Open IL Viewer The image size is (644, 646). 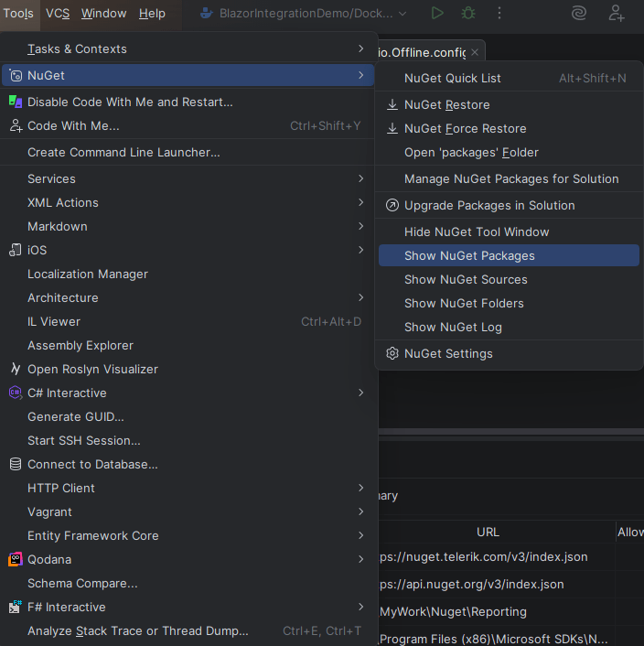tap(188, 322)
